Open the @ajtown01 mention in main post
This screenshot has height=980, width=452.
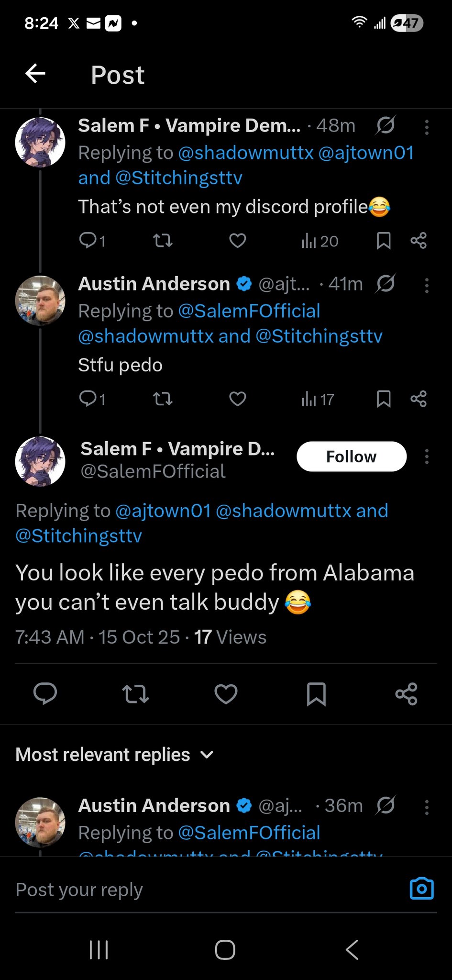tap(163, 511)
